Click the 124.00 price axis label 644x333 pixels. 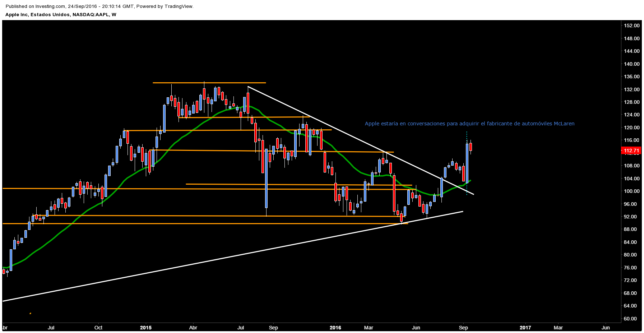631,115
